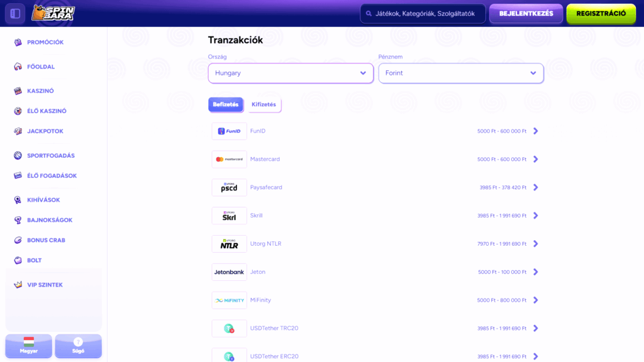The image size is (644, 362).
Task: Select USDTether TRC20 coin icon
Action: click(229, 328)
